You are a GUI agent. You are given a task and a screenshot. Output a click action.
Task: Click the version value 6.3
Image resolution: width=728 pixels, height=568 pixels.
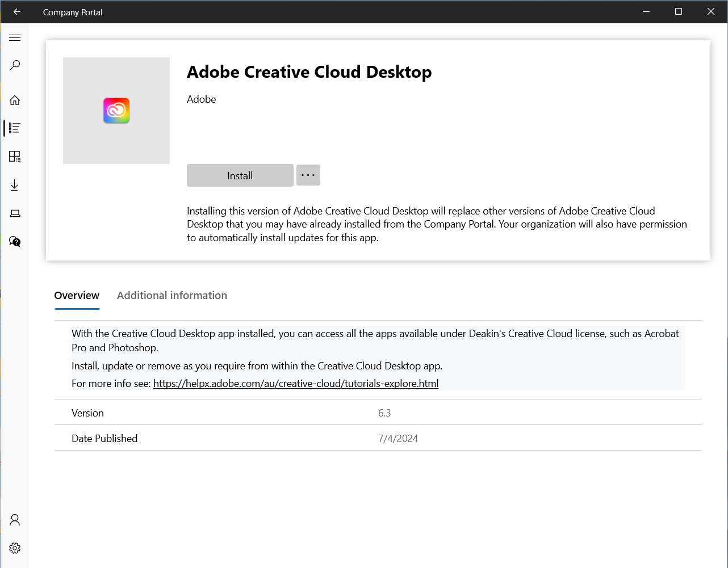coord(384,413)
